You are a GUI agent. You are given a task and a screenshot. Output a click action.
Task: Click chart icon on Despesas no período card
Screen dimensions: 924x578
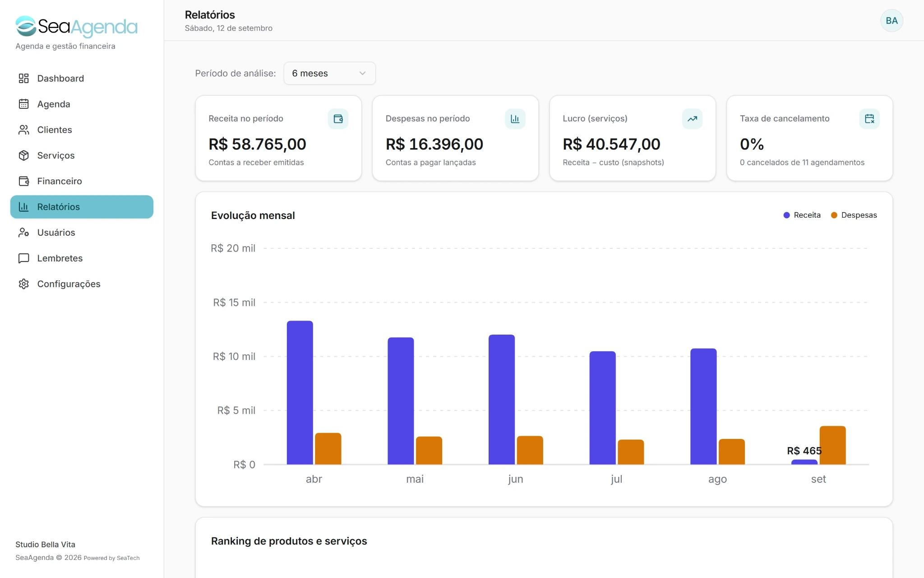515,119
